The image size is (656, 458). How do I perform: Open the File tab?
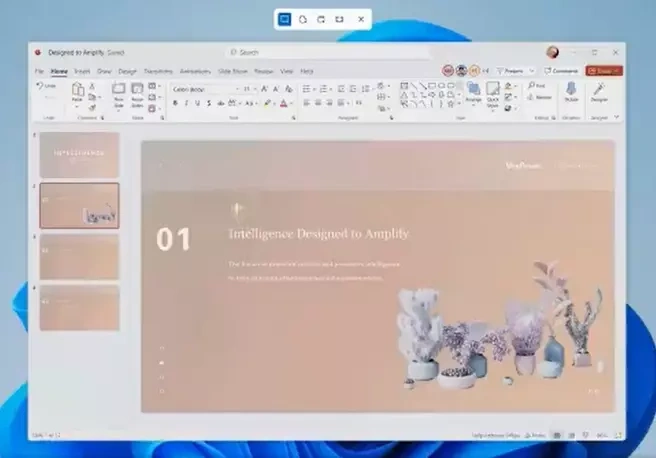click(39, 72)
